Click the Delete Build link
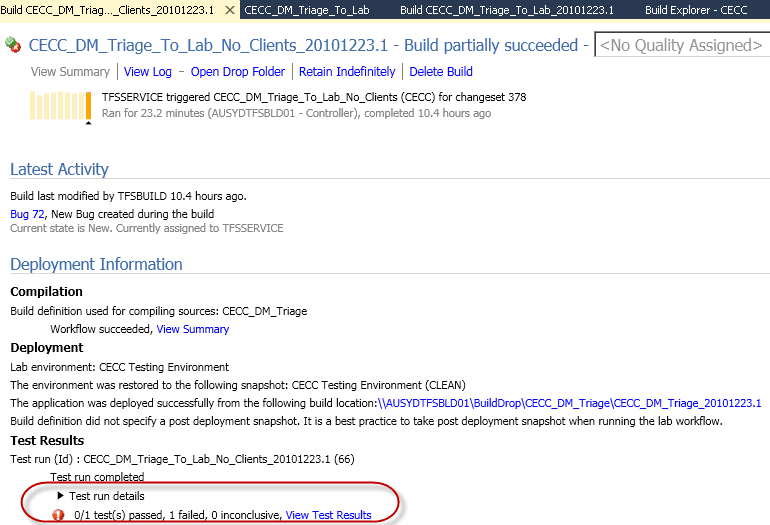This screenshot has height=525, width=770. tap(441, 72)
